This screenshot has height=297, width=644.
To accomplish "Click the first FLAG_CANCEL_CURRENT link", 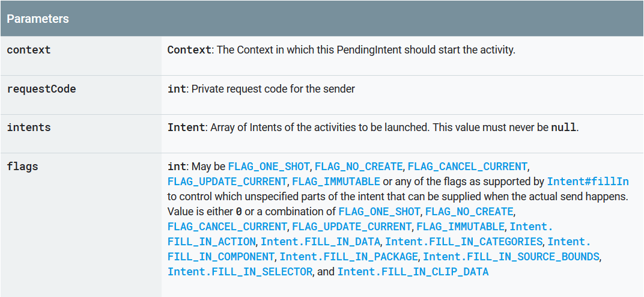I will (468, 166).
